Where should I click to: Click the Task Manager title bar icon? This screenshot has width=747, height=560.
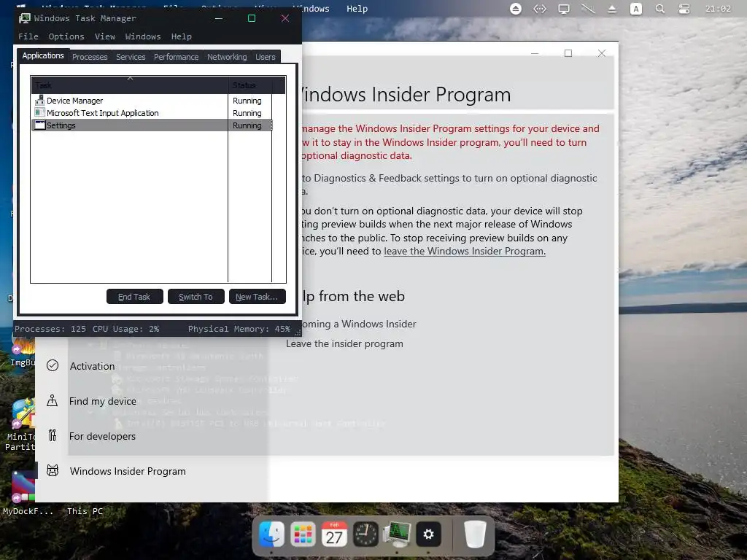24,18
